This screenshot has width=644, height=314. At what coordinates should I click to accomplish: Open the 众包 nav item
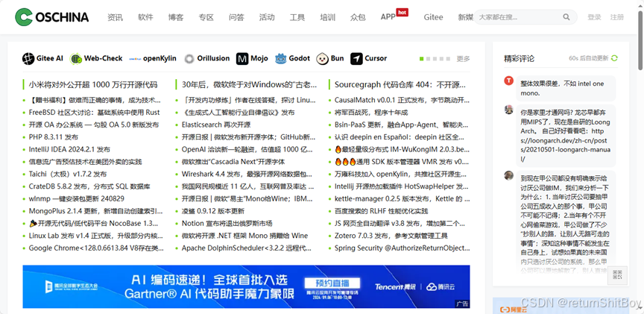(x=358, y=17)
